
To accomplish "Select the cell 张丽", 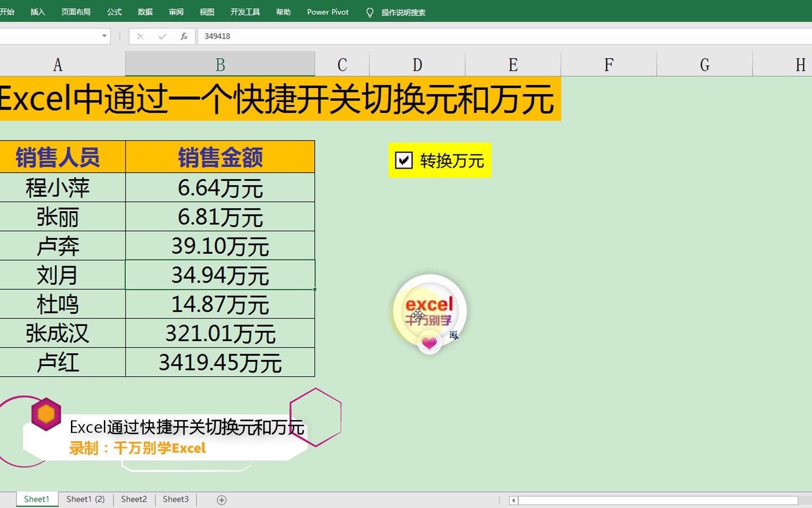I will pyautogui.click(x=62, y=217).
